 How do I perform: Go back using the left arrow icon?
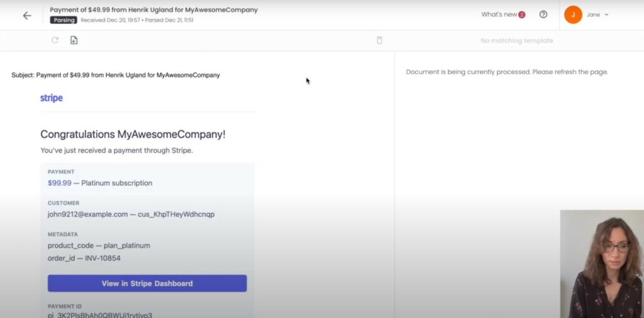[27, 16]
